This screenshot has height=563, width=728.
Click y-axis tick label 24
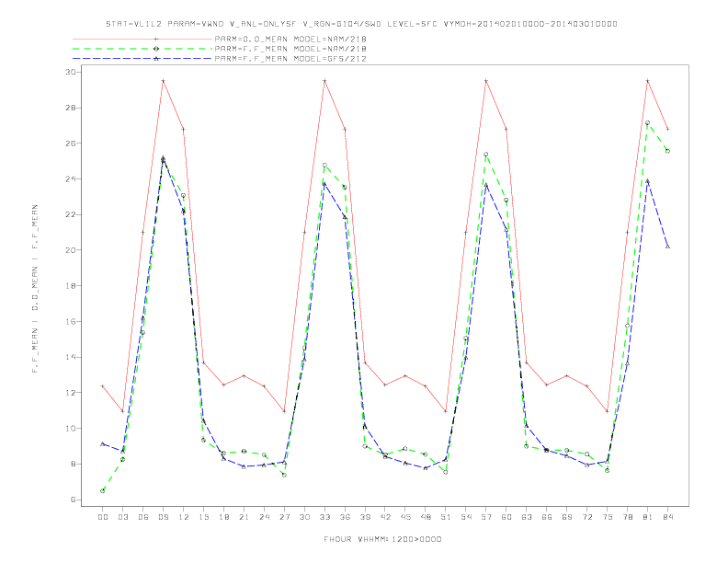pos(71,178)
